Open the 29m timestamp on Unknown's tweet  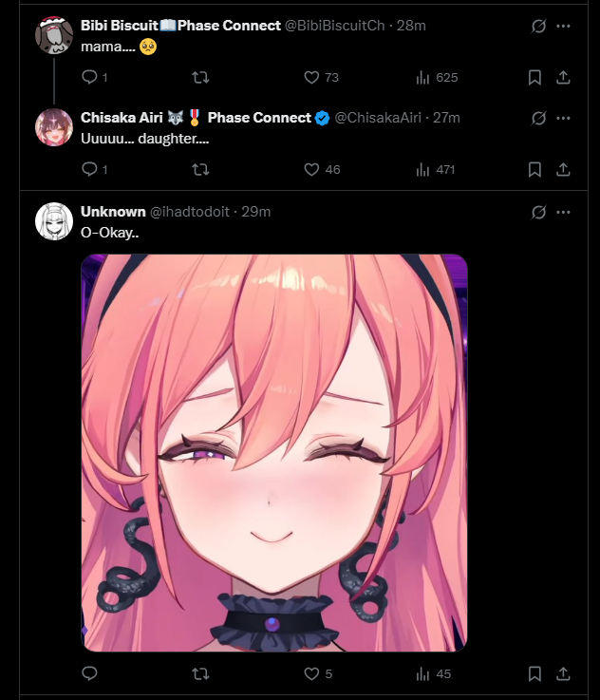point(256,212)
